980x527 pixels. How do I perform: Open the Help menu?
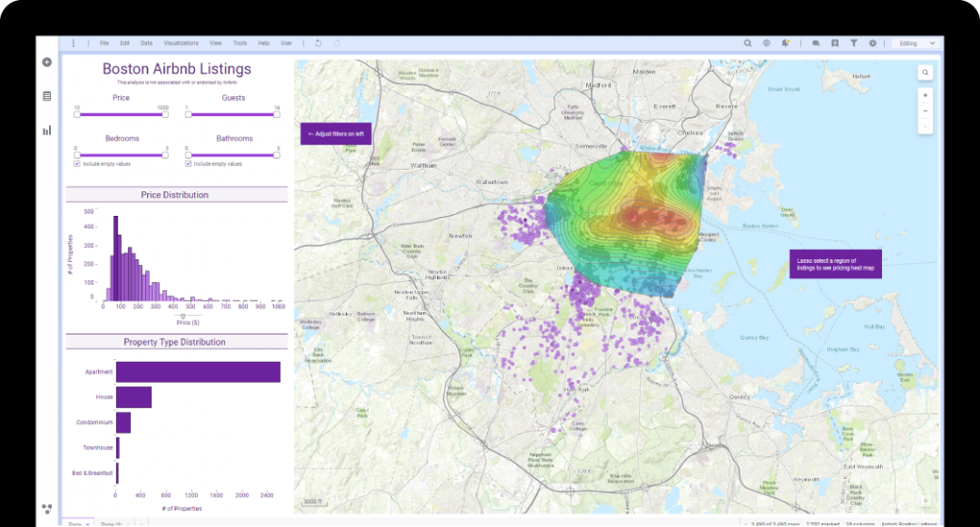point(264,43)
